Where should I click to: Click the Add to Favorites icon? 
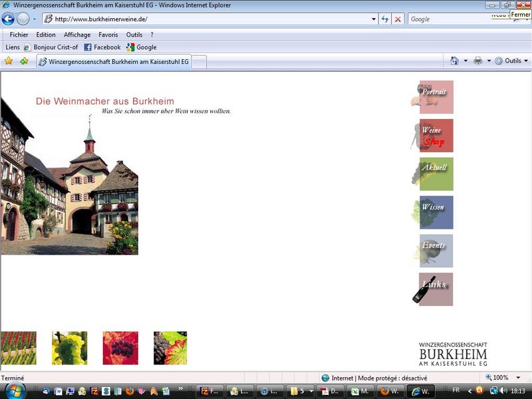[x=24, y=61]
